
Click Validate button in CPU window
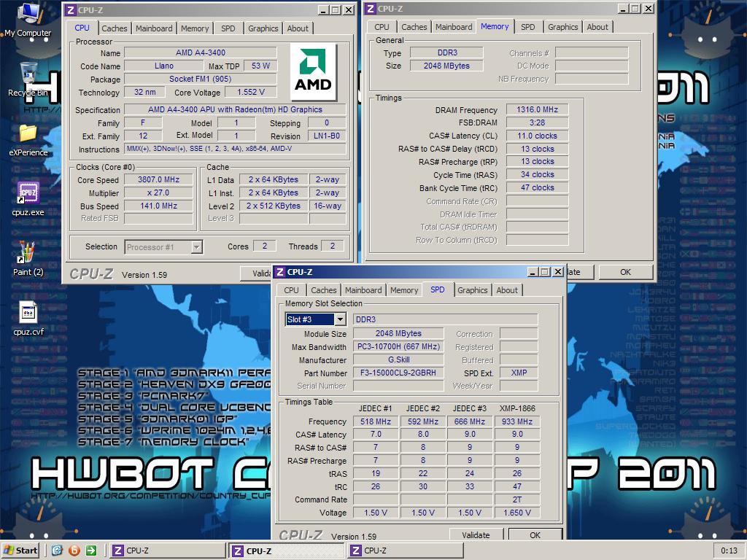(x=258, y=273)
